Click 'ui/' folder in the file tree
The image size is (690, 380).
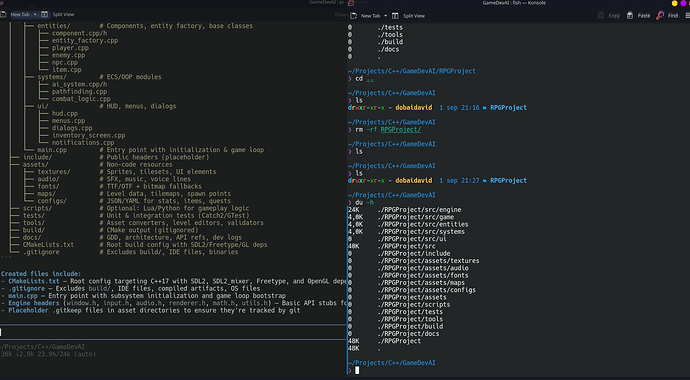tap(43, 106)
